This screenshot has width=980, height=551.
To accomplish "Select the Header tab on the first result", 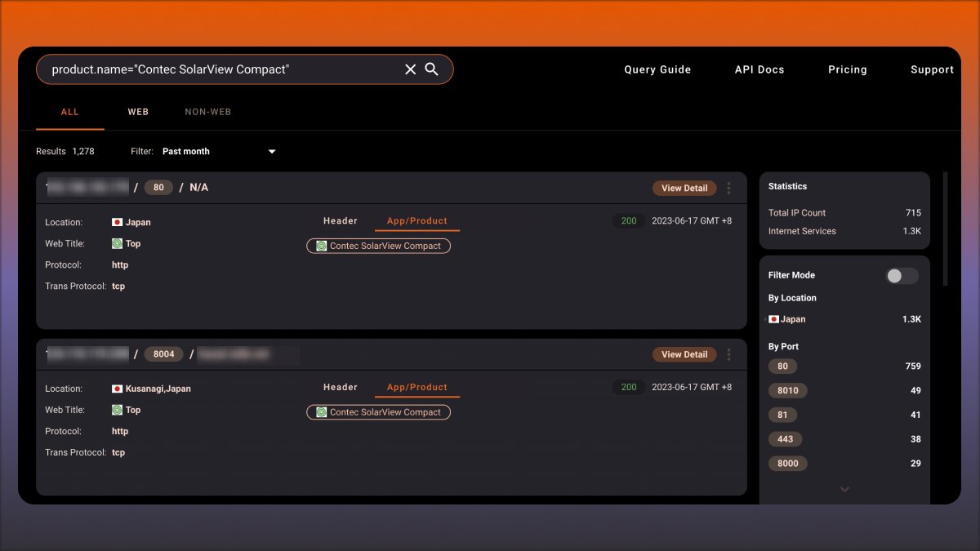I will [x=341, y=220].
